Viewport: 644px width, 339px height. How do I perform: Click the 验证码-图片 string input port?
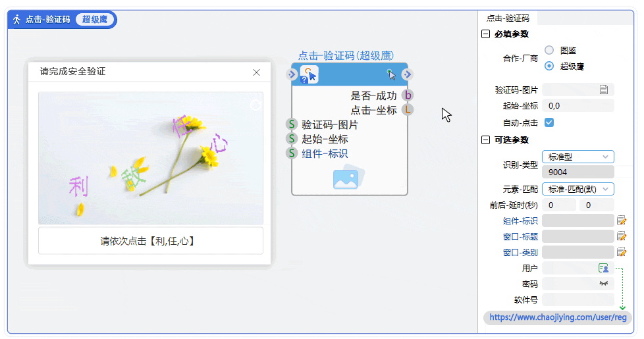pyautogui.click(x=292, y=124)
